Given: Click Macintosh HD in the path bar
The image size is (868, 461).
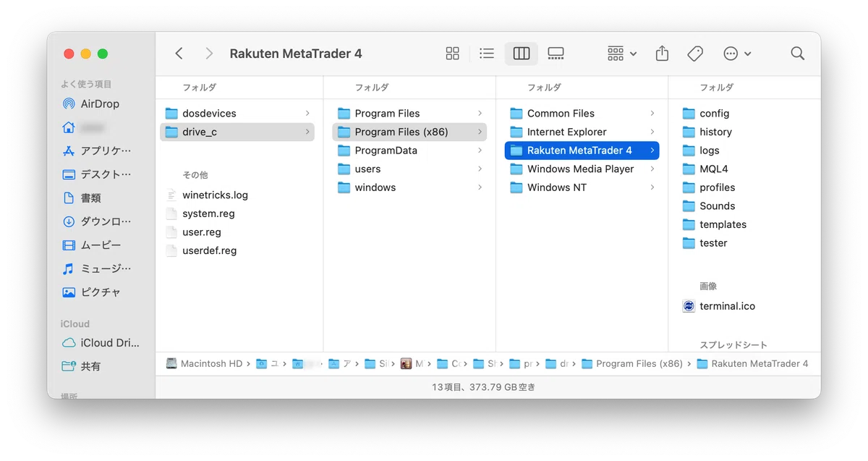Looking at the screenshot, I should [x=205, y=363].
